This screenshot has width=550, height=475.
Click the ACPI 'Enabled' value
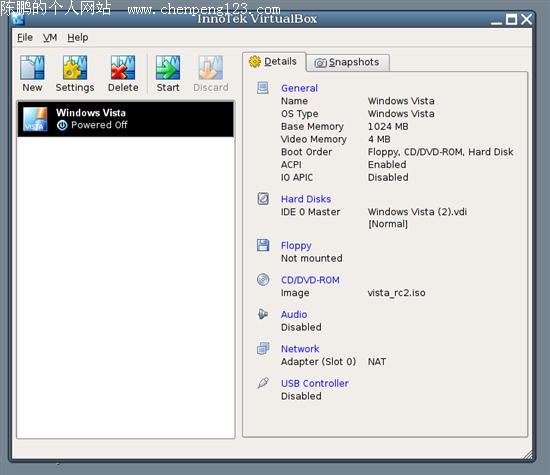pyautogui.click(x=387, y=165)
